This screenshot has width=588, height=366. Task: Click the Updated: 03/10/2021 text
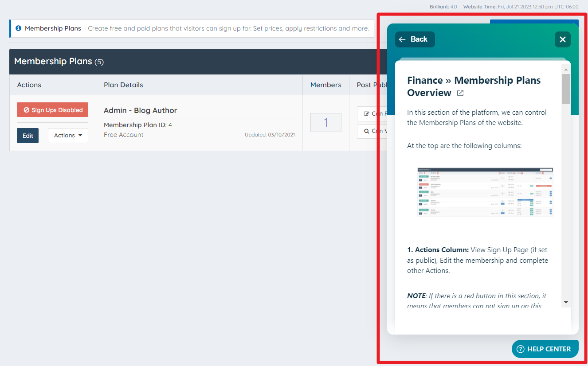coord(270,135)
